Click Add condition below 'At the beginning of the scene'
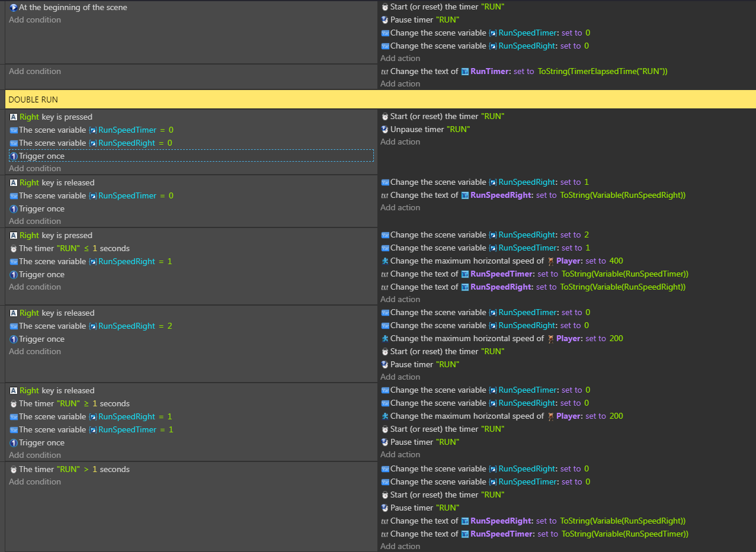The height and width of the screenshot is (552, 756). click(35, 20)
